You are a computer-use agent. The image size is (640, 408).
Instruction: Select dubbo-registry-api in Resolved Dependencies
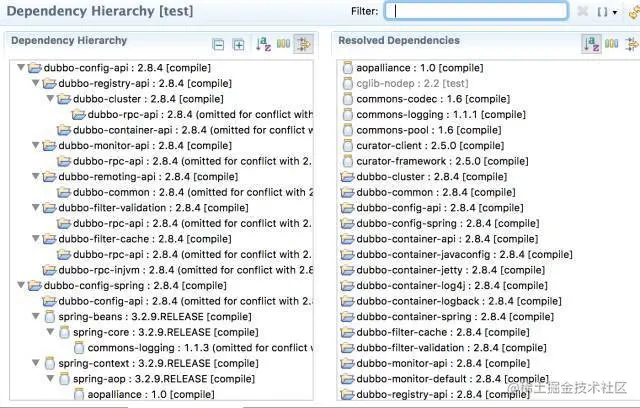coord(435,395)
